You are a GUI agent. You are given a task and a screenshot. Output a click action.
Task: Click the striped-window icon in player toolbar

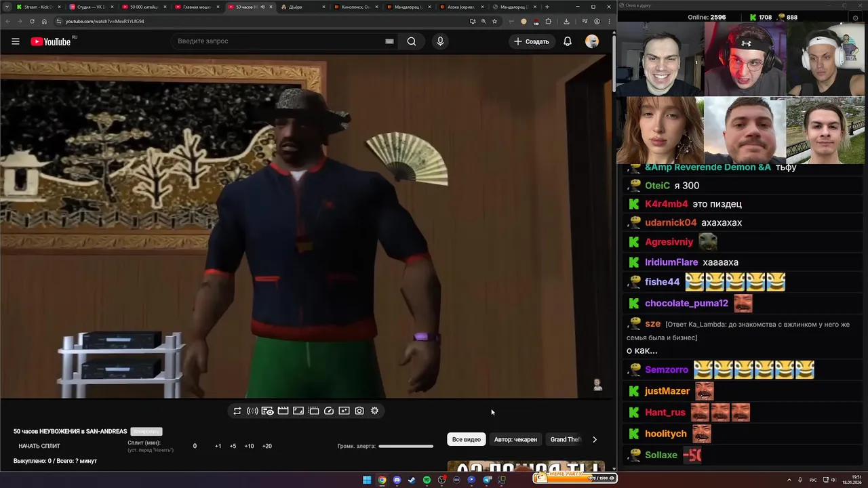pyautogui.click(x=313, y=411)
